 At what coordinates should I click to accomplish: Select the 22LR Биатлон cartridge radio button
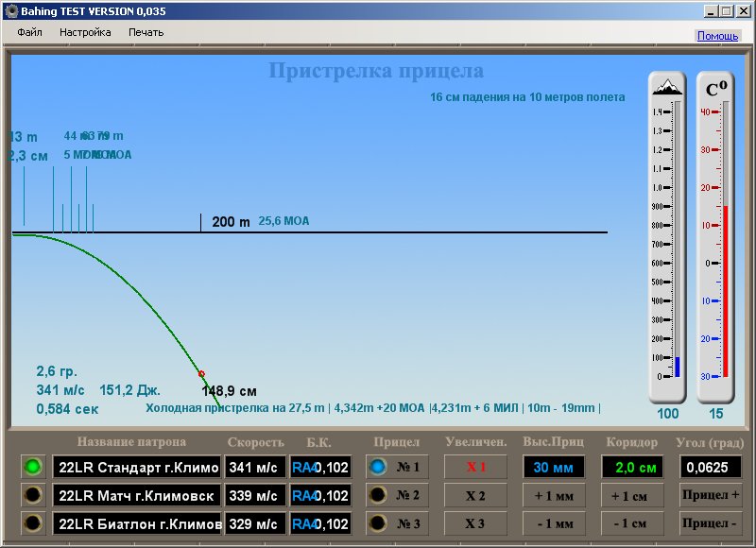point(33,523)
